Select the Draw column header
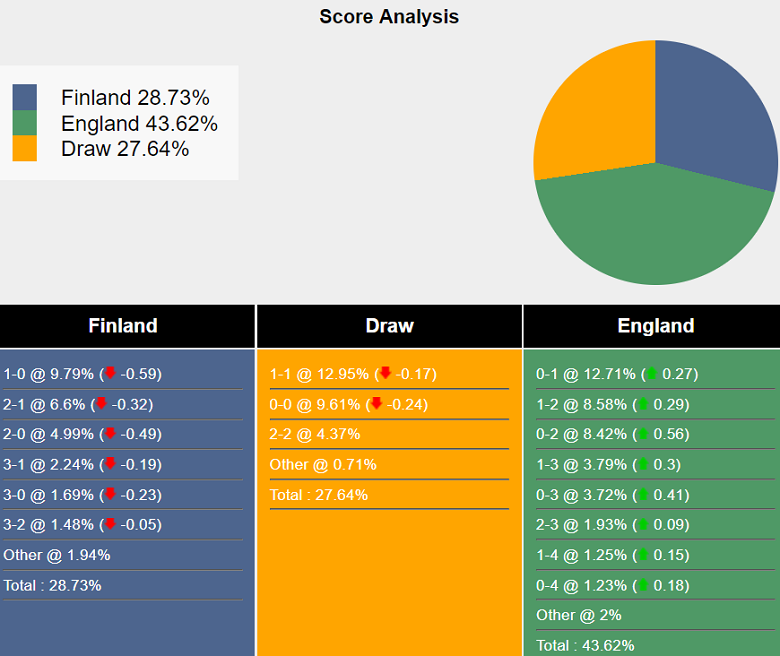780x656 pixels. (x=389, y=326)
